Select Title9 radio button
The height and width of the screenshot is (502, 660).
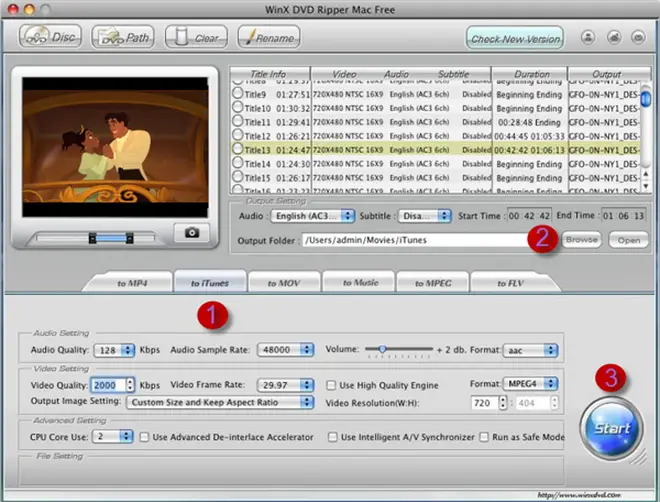click(x=238, y=93)
